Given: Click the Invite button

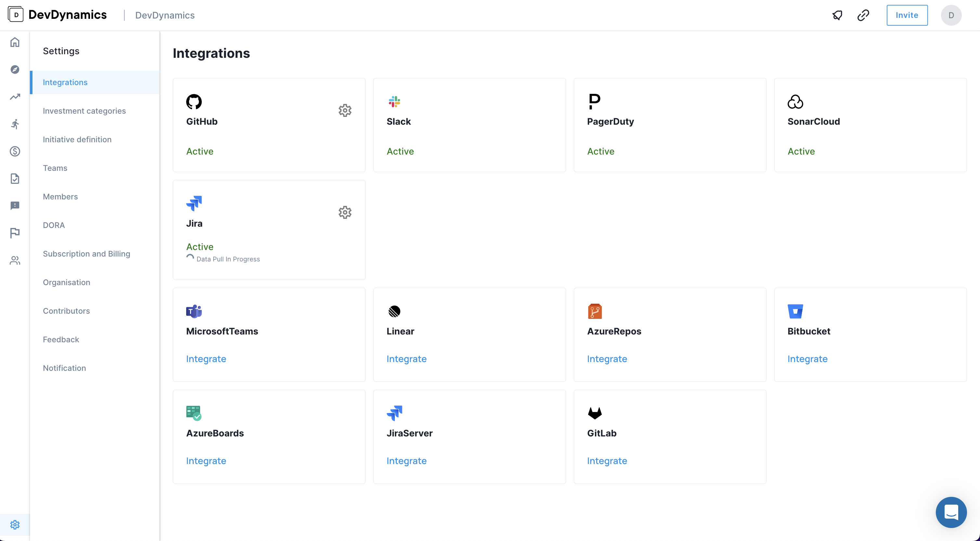Looking at the screenshot, I should pos(907,15).
